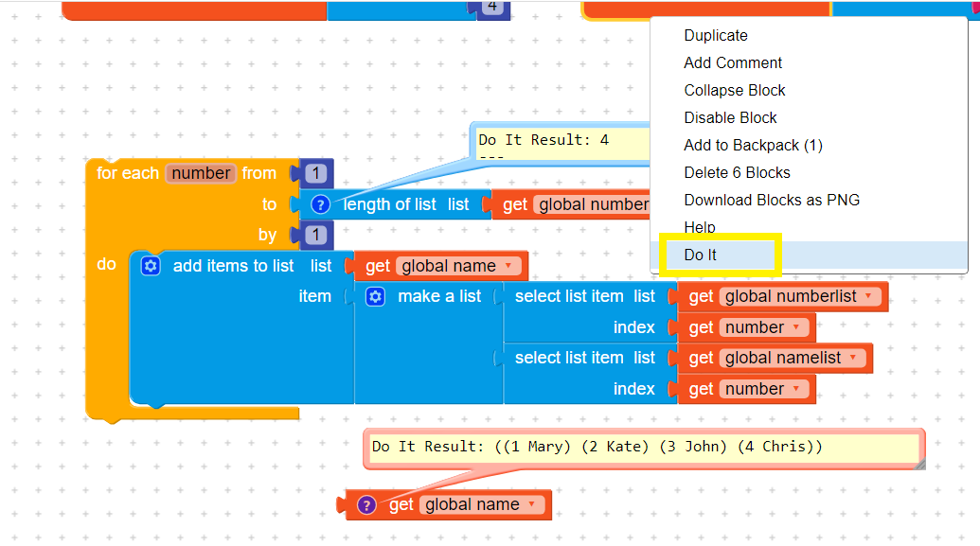The width and height of the screenshot is (980, 546).
Task: Open the number dropdown under global namelist
Action: click(x=796, y=389)
